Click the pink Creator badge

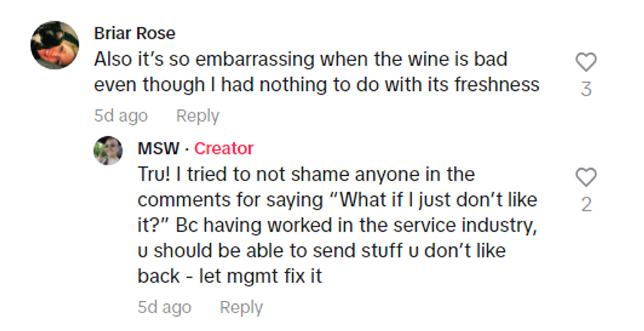(223, 149)
